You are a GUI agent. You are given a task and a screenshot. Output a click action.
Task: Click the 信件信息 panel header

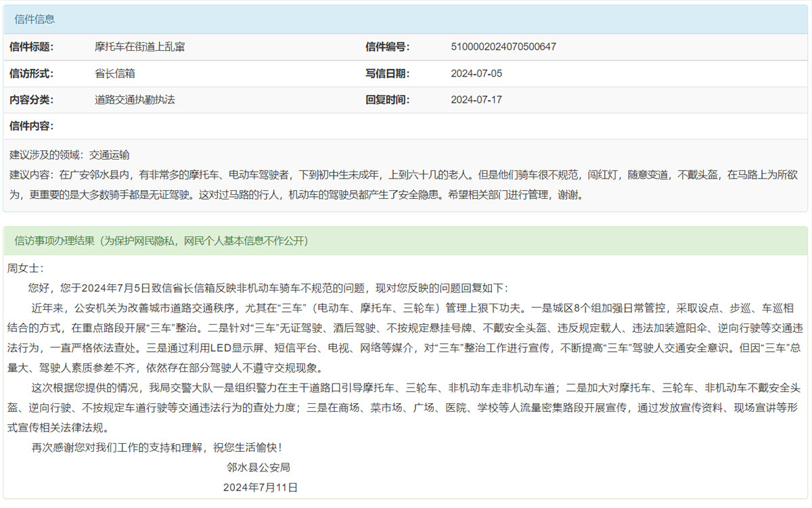coord(35,20)
